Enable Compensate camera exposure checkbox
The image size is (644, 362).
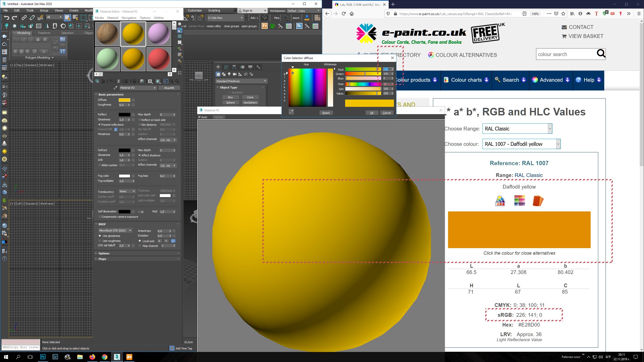tap(99, 217)
